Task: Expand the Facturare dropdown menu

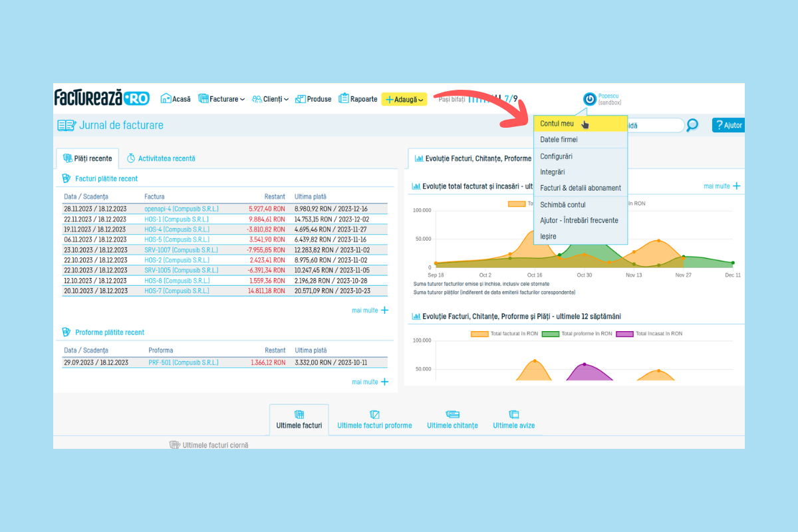Action: click(222, 99)
